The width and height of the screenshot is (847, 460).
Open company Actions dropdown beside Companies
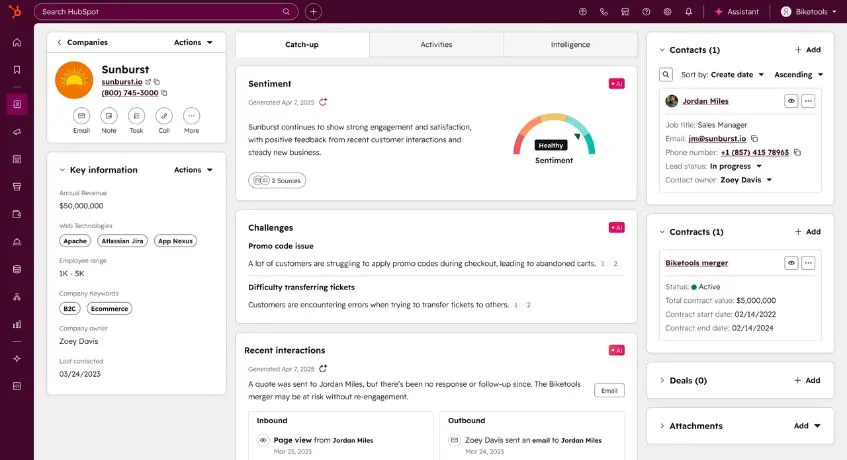click(x=193, y=42)
